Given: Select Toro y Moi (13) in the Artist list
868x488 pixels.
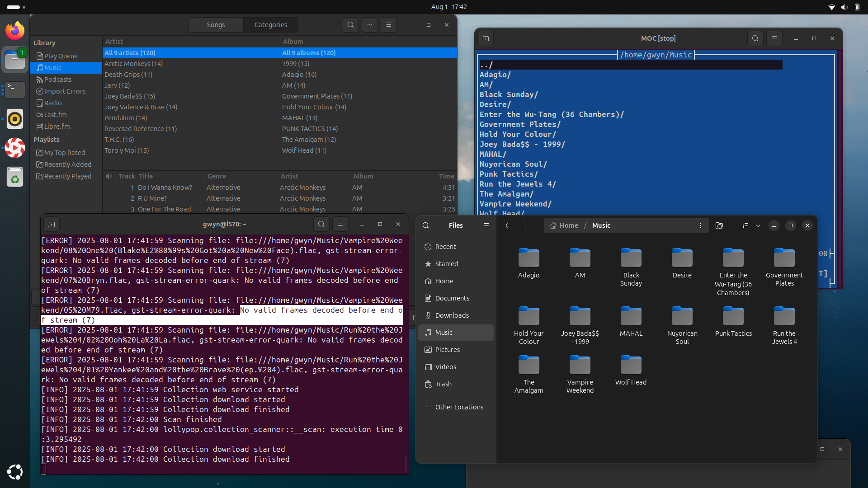Looking at the screenshot, I should click(191, 150).
